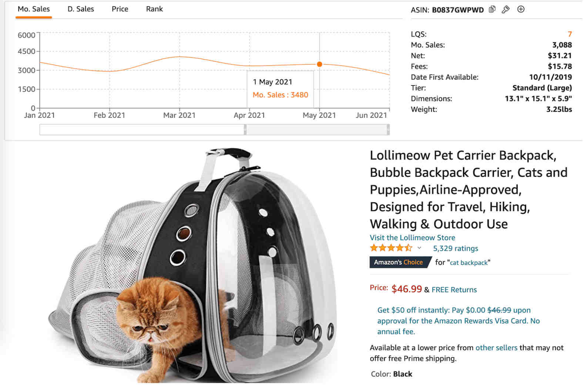Copy the ASIN with the copy icon
This screenshot has height=386, width=588.
tap(492, 9)
